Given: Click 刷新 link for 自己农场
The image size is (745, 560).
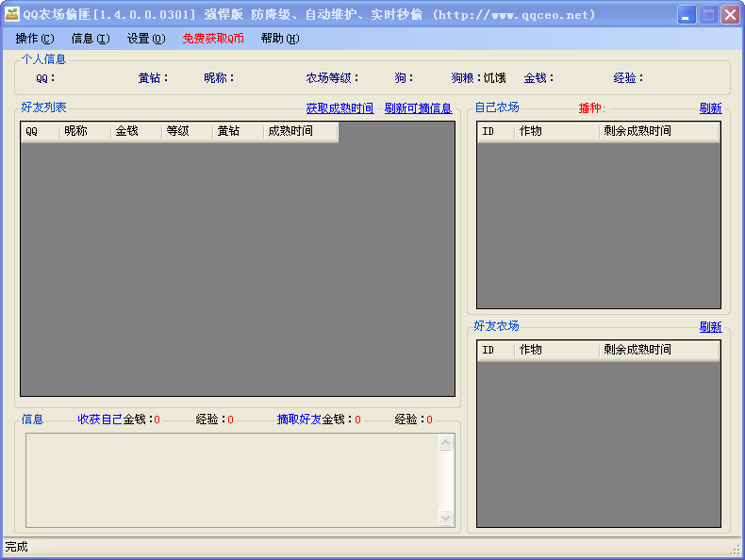Looking at the screenshot, I should pos(710,108).
